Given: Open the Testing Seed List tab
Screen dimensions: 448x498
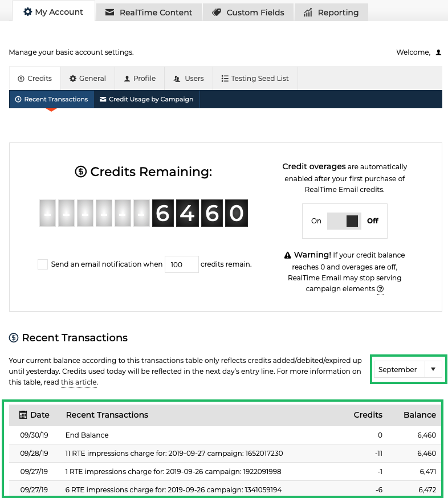Looking at the screenshot, I should tap(255, 79).
